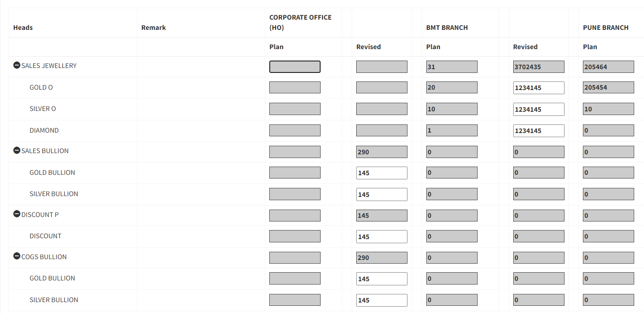
Task: Collapse the DISCOUNT P group
Action: (17, 214)
